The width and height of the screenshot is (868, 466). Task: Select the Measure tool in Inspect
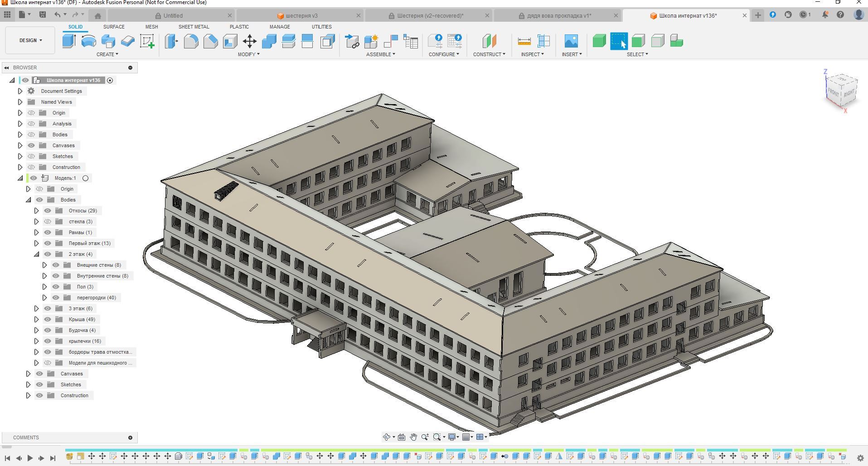coord(524,41)
